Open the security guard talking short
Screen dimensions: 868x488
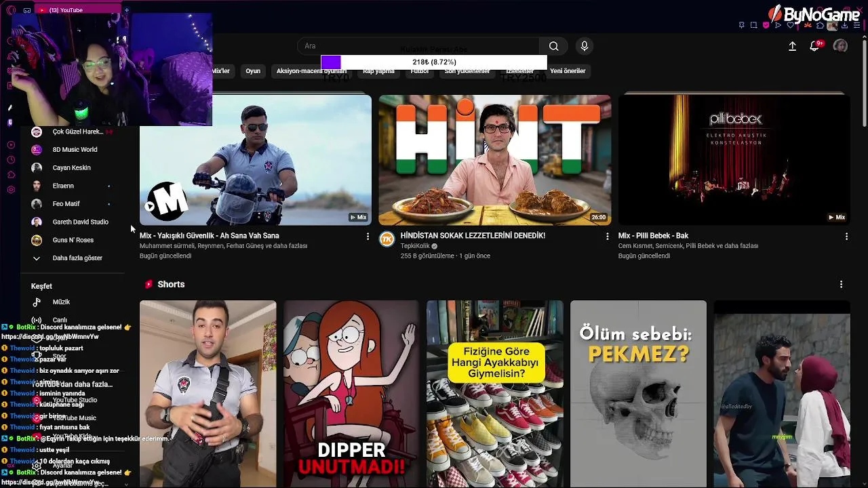(x=208, y=394)
